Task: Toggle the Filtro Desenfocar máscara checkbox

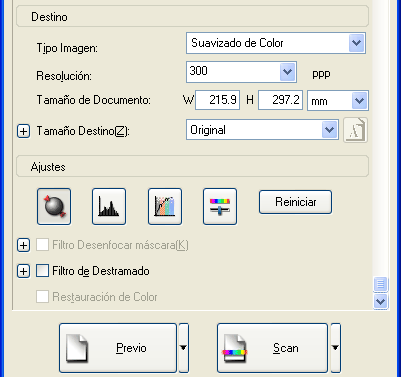Action: (x=42, y=245)
